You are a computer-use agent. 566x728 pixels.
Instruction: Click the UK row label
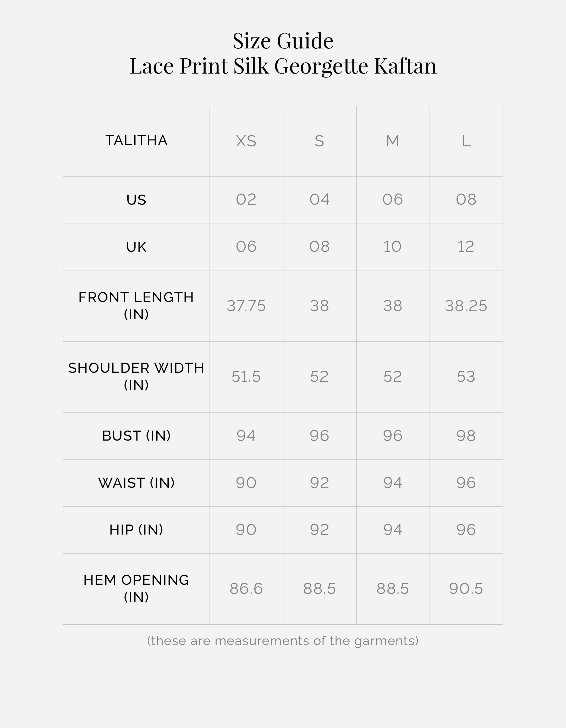coord(136,247)
